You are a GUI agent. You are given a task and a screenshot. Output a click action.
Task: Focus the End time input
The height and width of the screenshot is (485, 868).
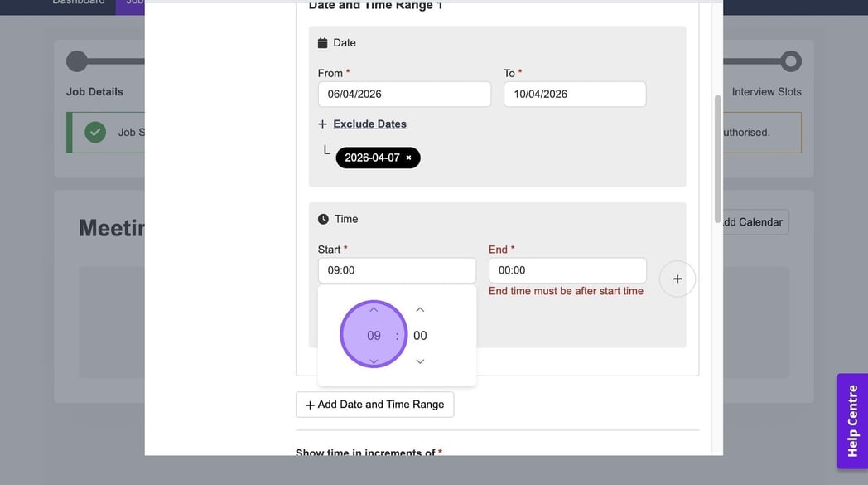pyautogui.click(x=567, y=270)
